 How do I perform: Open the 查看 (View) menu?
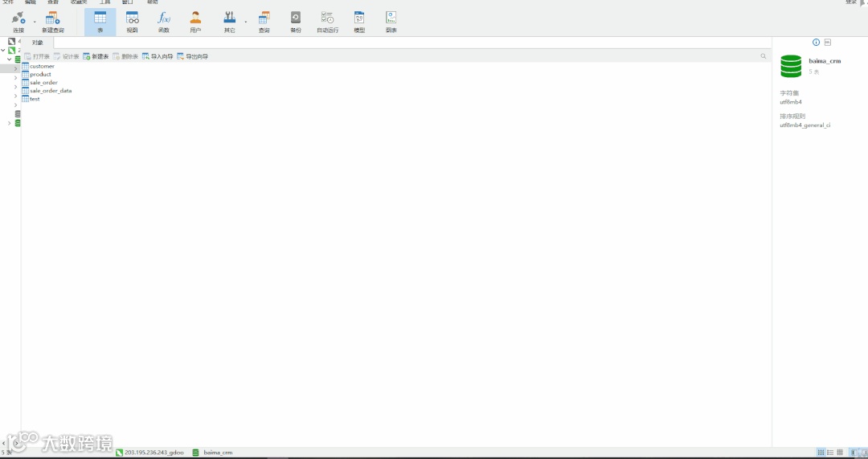click(52, 2)
